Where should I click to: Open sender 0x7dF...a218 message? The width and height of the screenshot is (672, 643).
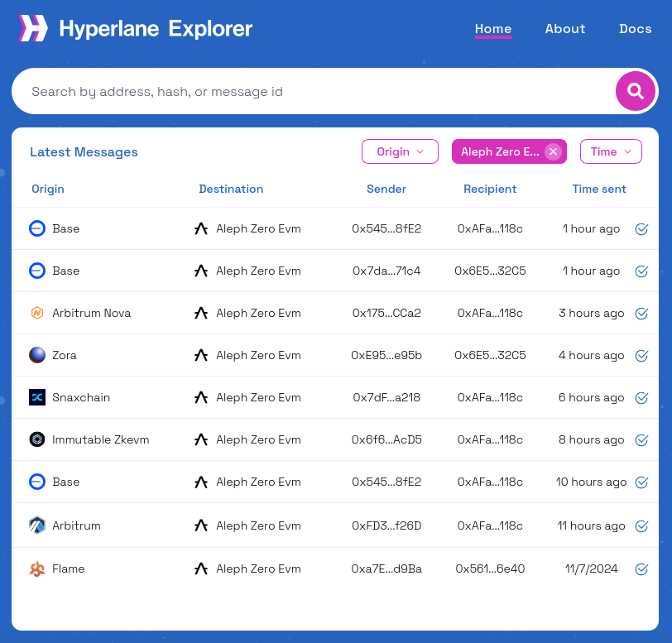pyautogui.click(x=386, y=398)
